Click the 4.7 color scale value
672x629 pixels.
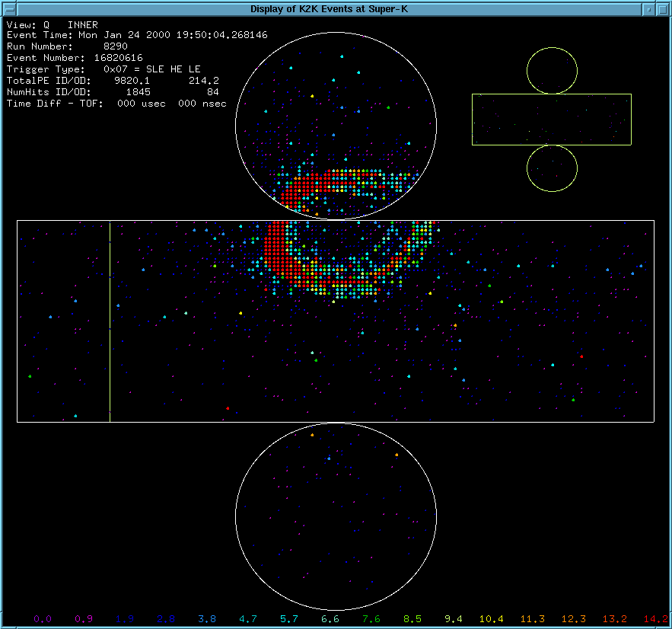248,619
